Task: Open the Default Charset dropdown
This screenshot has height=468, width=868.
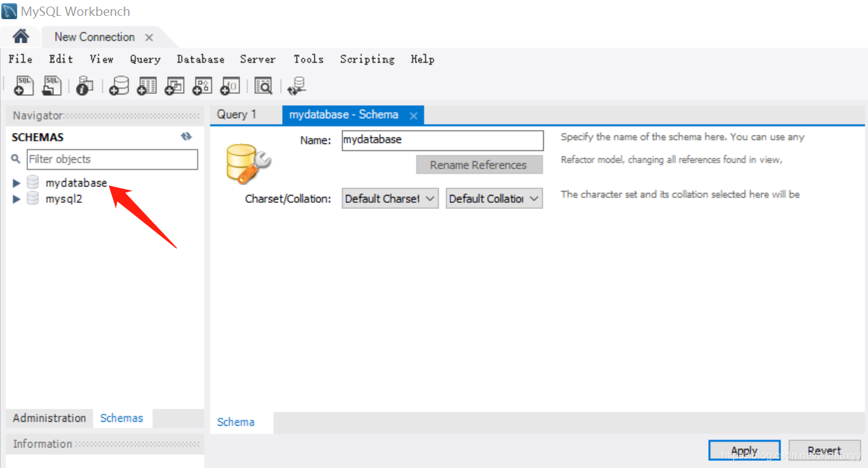Action: point(390,198)
